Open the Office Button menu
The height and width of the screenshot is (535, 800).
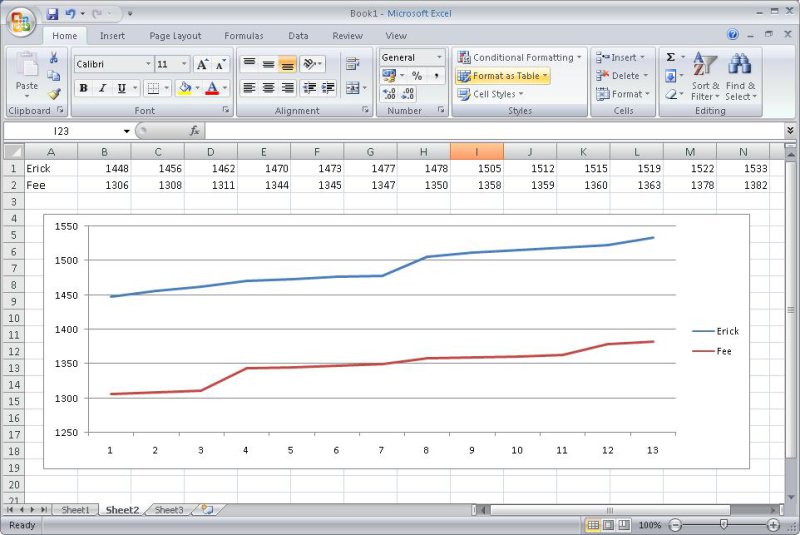(x=21, y=21)
